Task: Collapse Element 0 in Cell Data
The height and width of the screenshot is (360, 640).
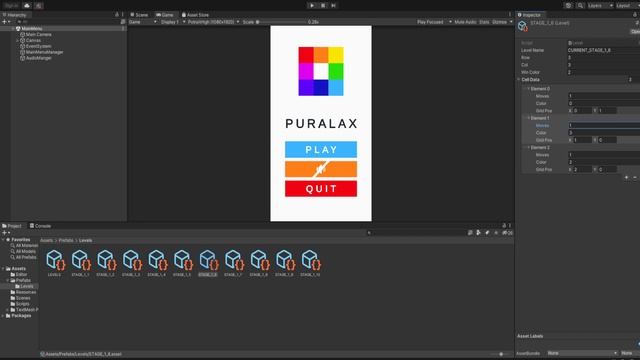Action: pos(528,89)
